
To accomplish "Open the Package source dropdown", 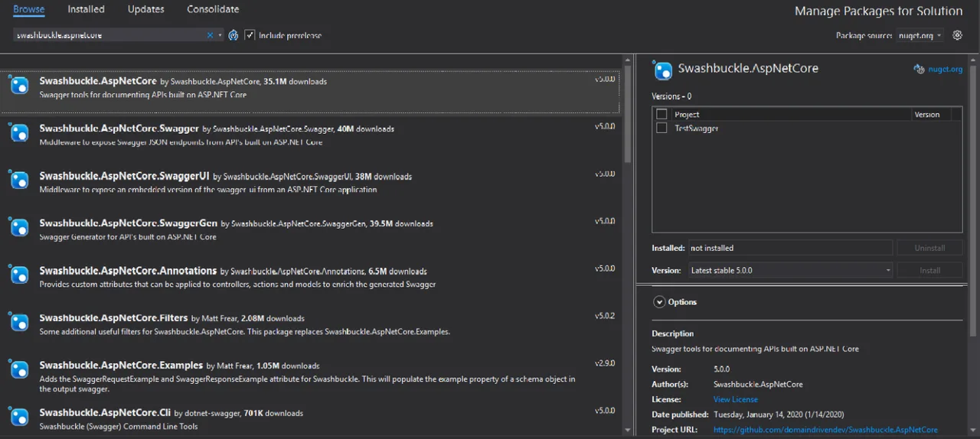I will point(920,35).
